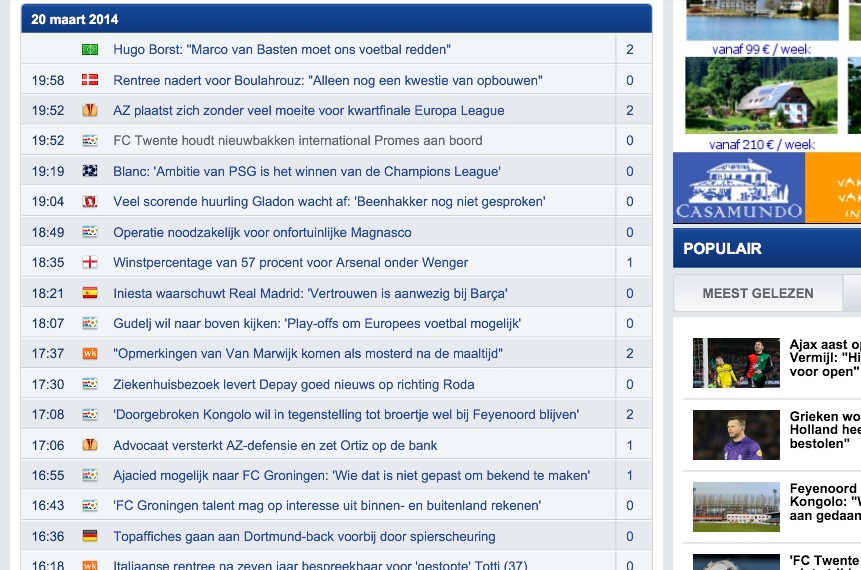Open the Ajax Vermijl article thumbnail
The height and width of the screenshot is (570, 861).
tap(736, 362)
